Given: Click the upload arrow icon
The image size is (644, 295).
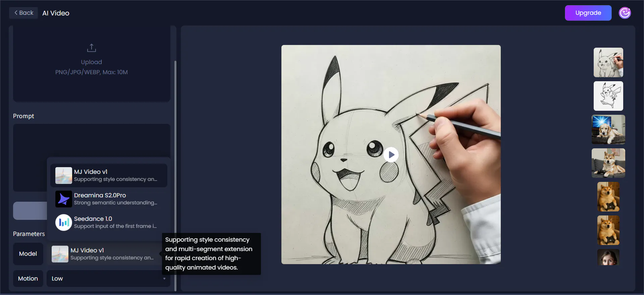Looking at the screenshot, I should [x=92, y=48].
